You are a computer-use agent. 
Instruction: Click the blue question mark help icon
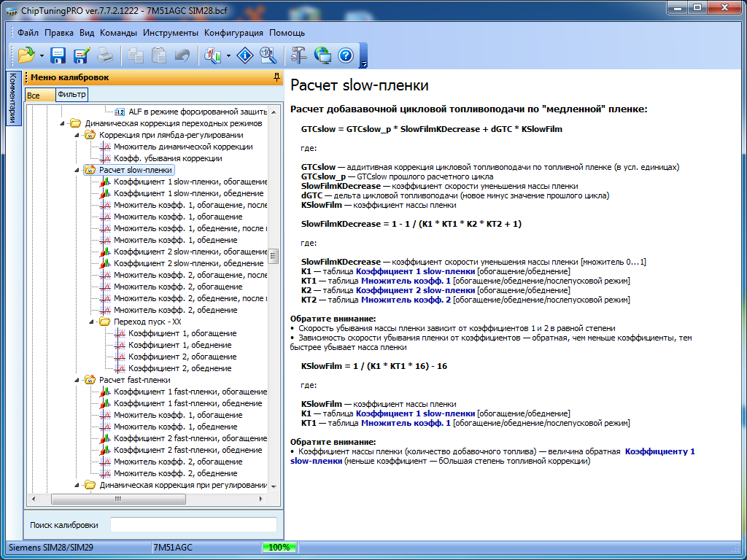pos(345,55)
